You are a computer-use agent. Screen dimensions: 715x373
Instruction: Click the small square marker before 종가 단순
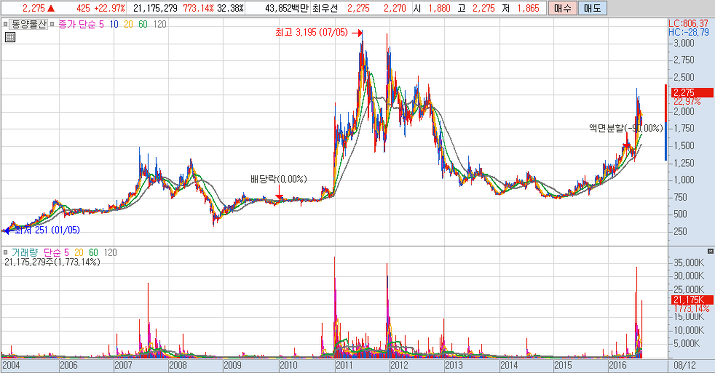pos(52,24)
